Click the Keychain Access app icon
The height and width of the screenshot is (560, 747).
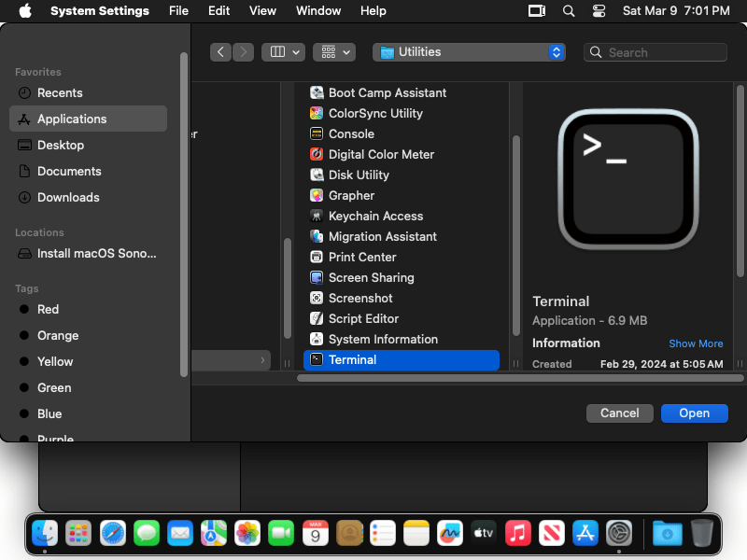(317, 216)
